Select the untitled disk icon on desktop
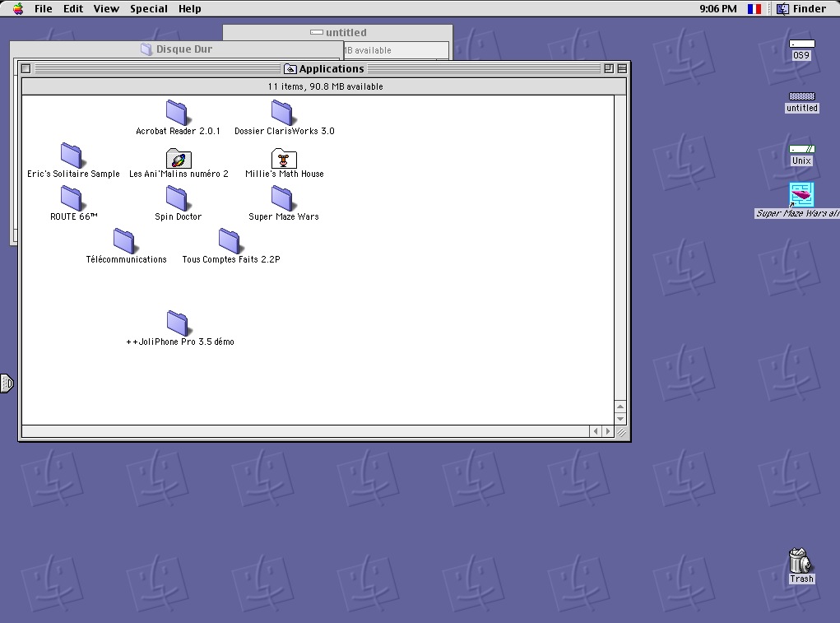The width and height of the screenshot is (840, 623). [x=802, y=96]
